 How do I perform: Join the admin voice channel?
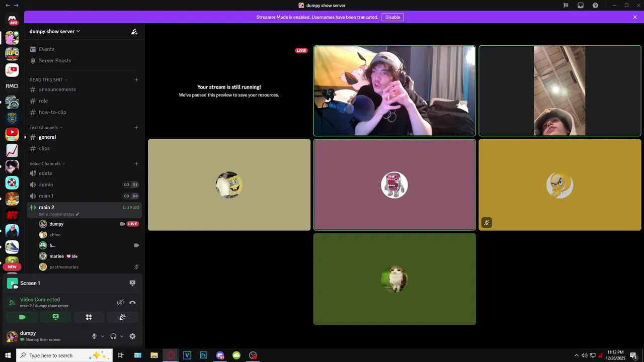[x=84, y=185]
